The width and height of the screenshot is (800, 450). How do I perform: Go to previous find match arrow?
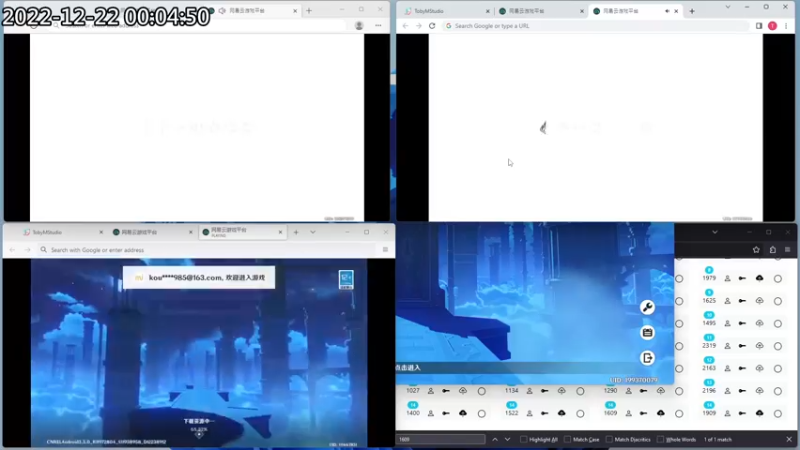click(x=495, y=439)
